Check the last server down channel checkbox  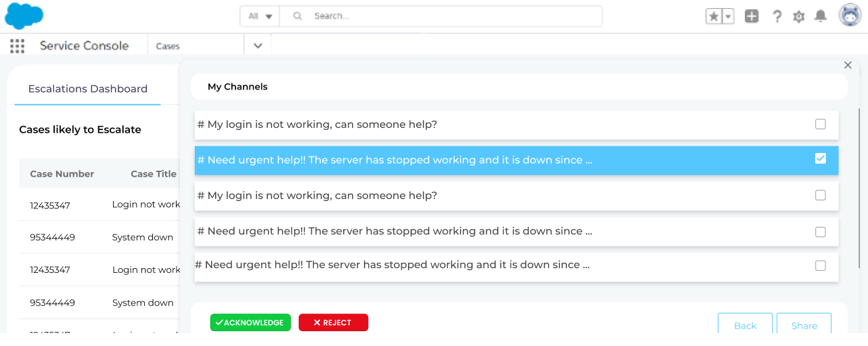[820, 265]
